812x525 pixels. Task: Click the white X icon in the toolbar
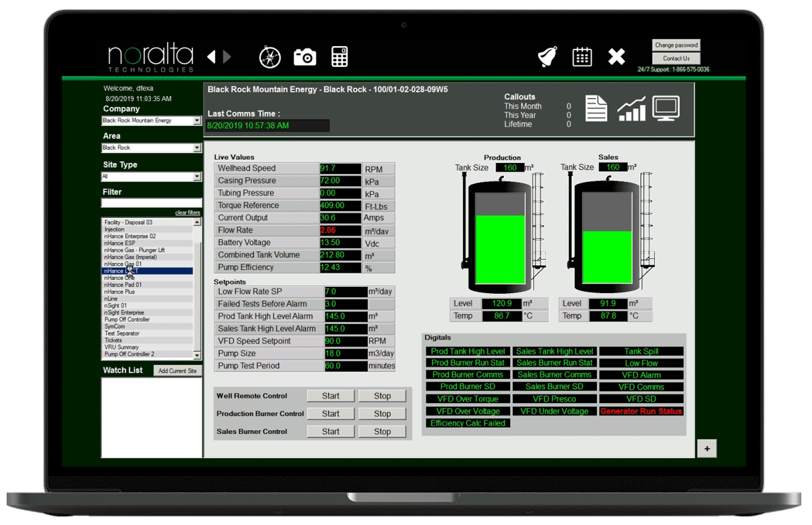point(616,57)
